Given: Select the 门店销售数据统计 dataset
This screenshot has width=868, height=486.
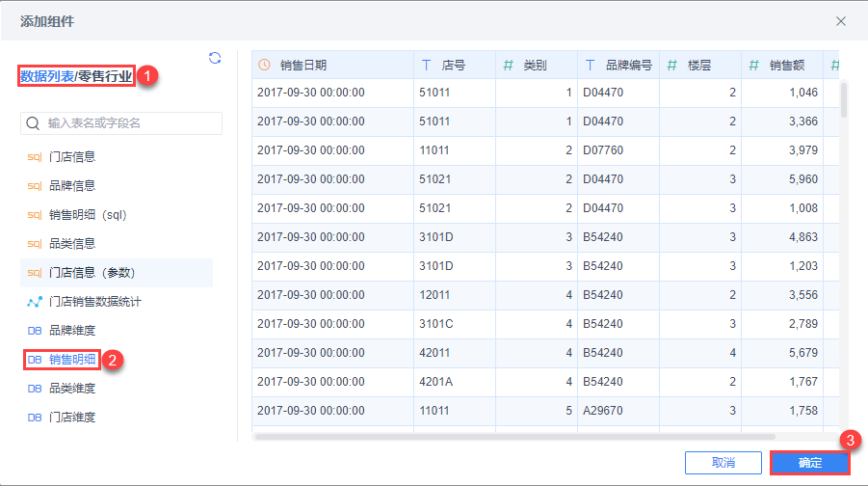Looking at the screenshot, I should [95, 302].
